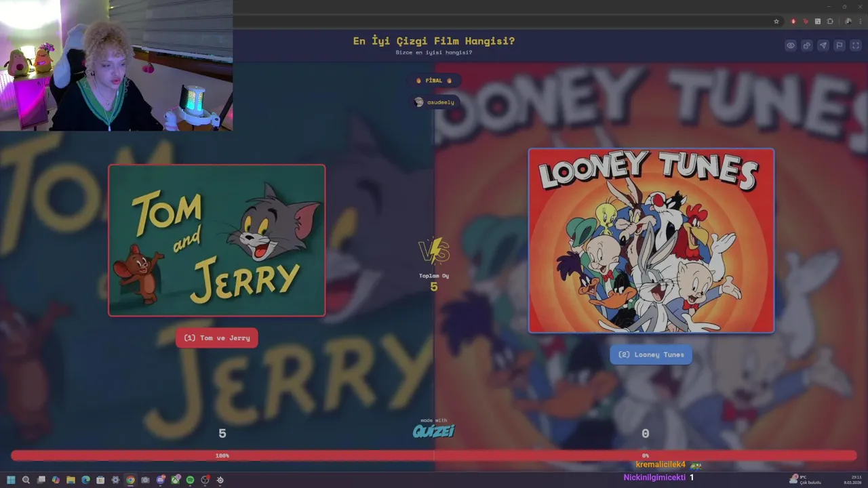868x488 pixels.
Task: Open Spotify from the taskbar
Action: click(x=191, y=480)
